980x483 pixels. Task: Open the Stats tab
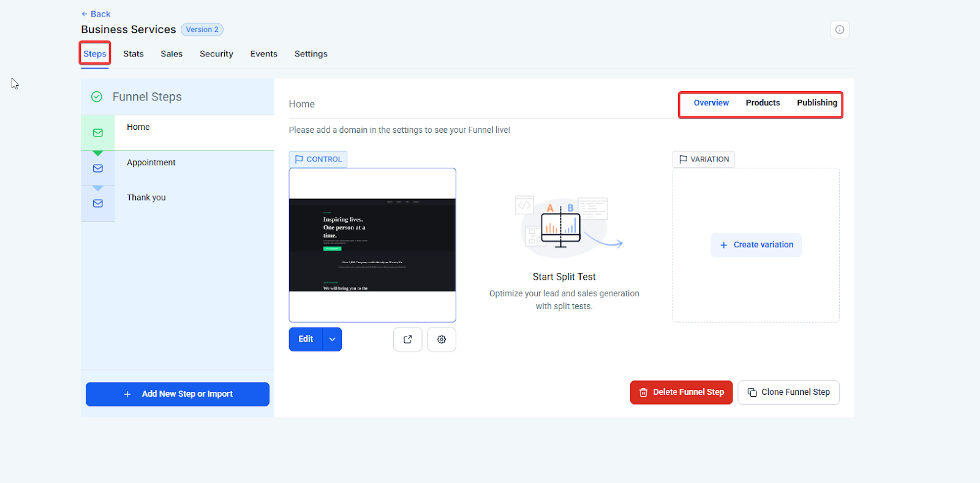click(134, 54)
